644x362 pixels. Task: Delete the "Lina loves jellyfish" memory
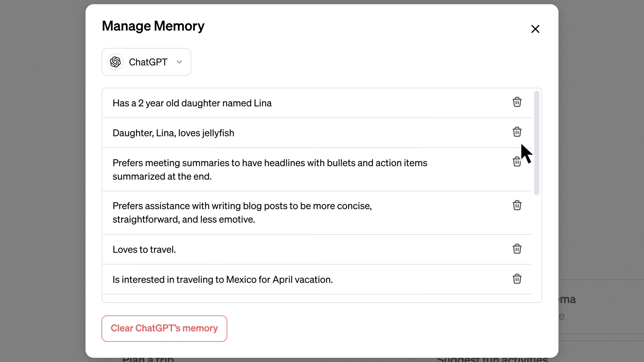tap(517, 132)
